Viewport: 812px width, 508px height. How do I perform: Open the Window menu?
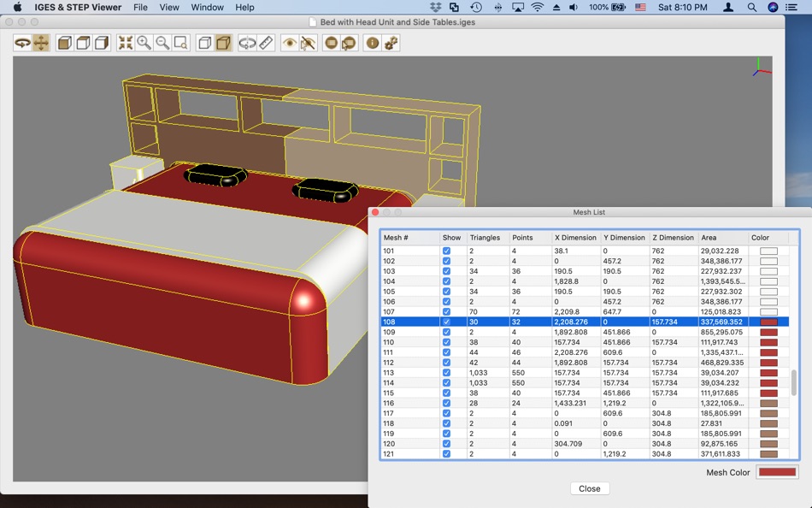tap(207, 7)
